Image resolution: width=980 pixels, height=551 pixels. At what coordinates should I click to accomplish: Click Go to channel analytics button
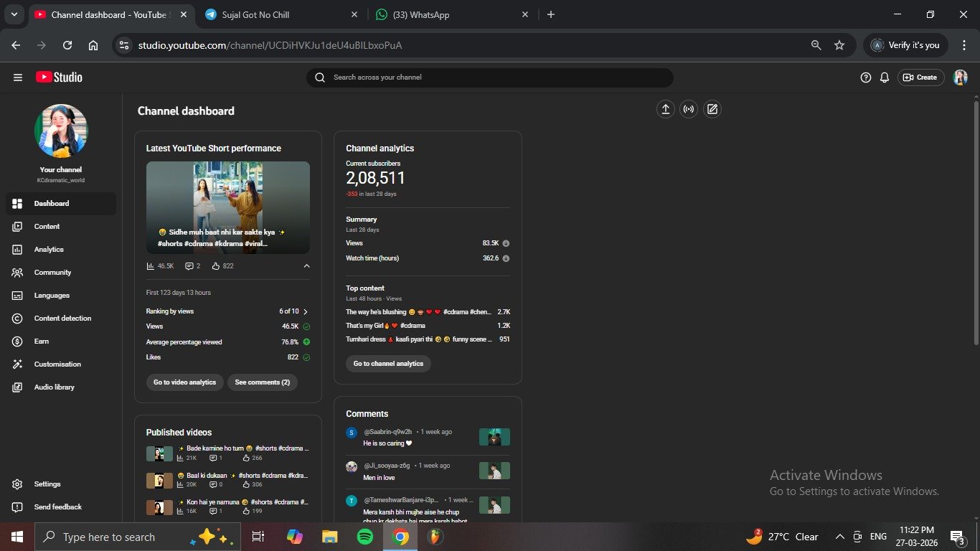coord(388,364)
